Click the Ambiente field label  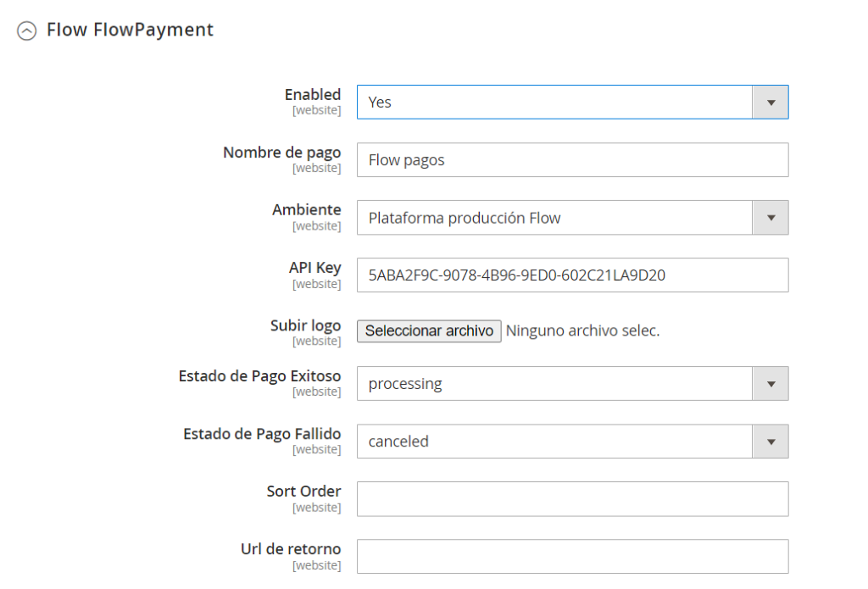[307, 210]
